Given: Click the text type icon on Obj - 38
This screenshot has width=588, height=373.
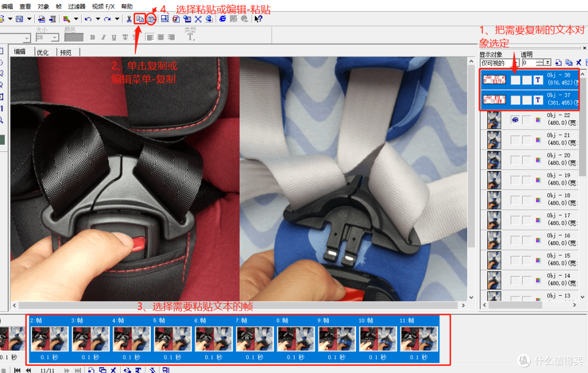Looking at the screenshot, I should coord(538,80).
